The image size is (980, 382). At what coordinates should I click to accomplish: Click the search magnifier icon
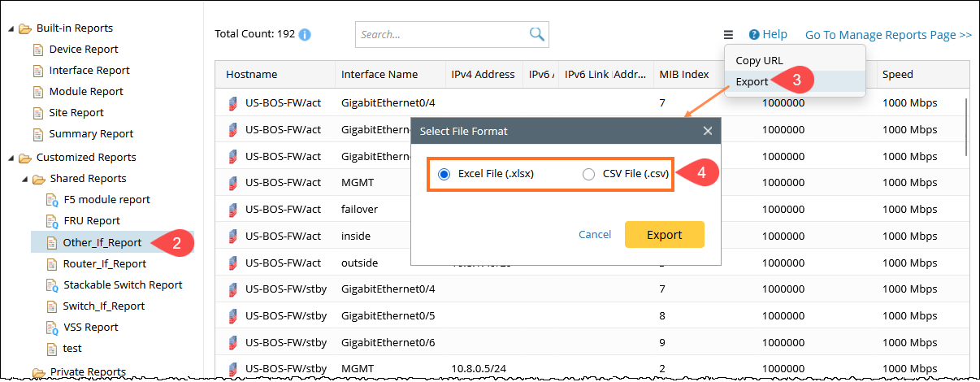point(536,34)
